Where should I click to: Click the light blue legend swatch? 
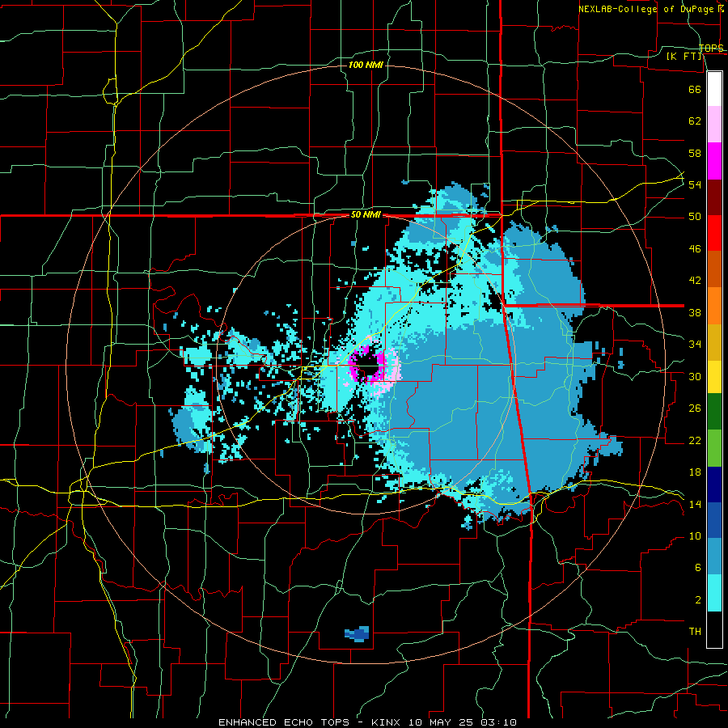(x=714, y=557)
